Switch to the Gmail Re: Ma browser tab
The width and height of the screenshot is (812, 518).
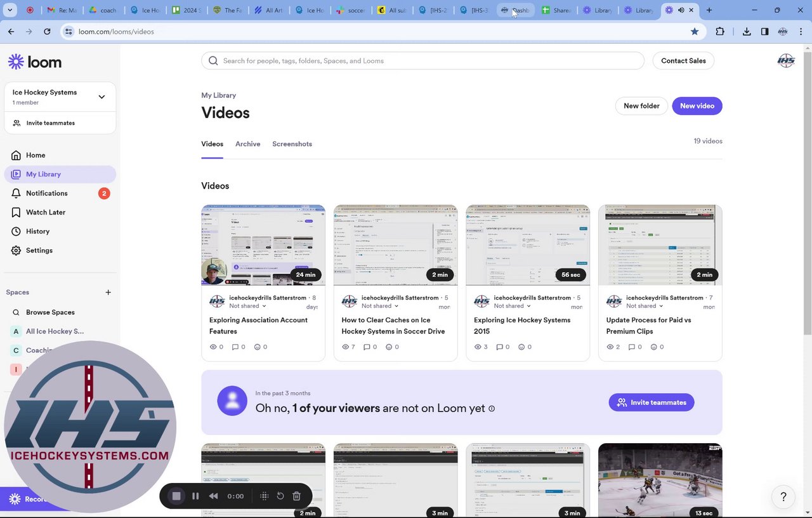(62, 10)
